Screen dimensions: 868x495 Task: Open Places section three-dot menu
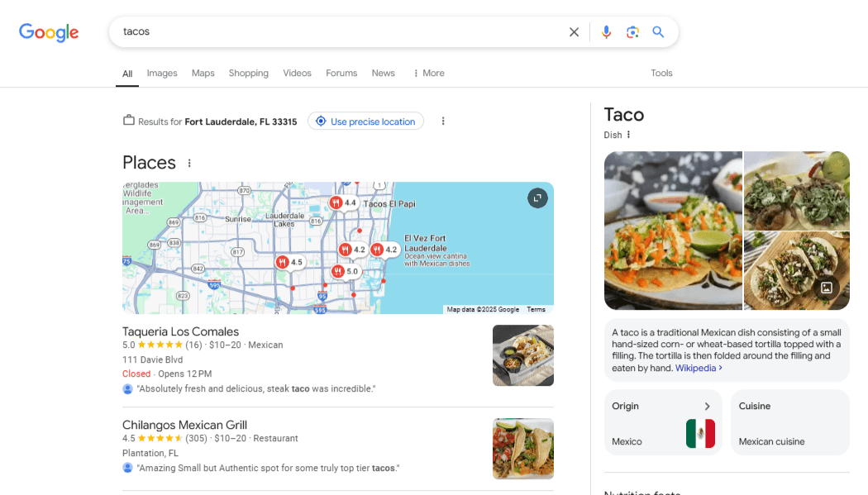pos(189,163)
